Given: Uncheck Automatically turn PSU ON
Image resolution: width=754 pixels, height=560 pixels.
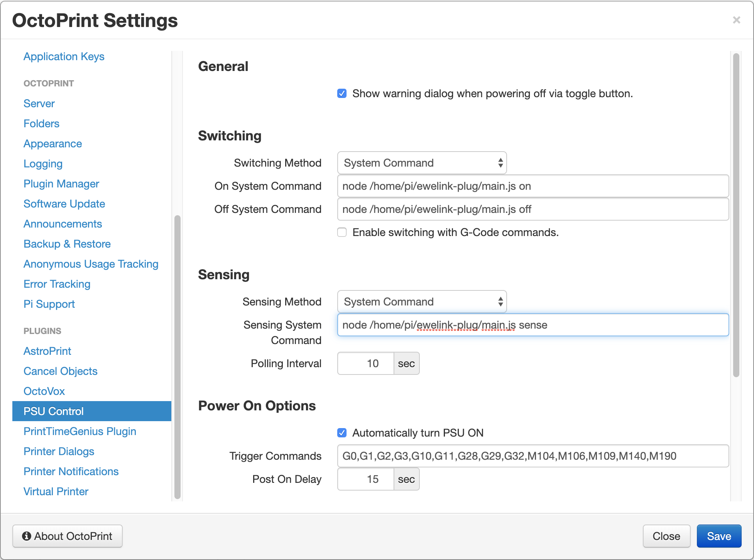Looking at the screenshot, I should pos(342,433).
